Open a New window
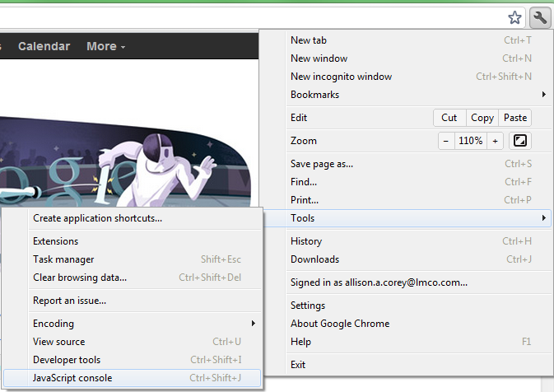 [x=418, y=58]
